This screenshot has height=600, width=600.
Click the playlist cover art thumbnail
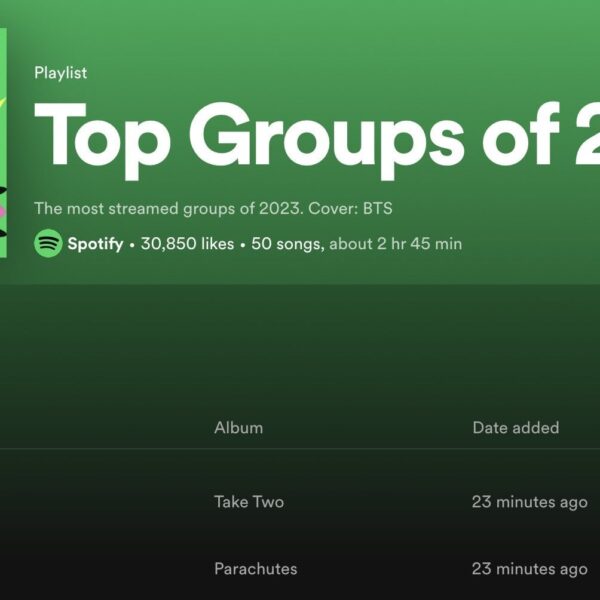[x=3, y=140]
